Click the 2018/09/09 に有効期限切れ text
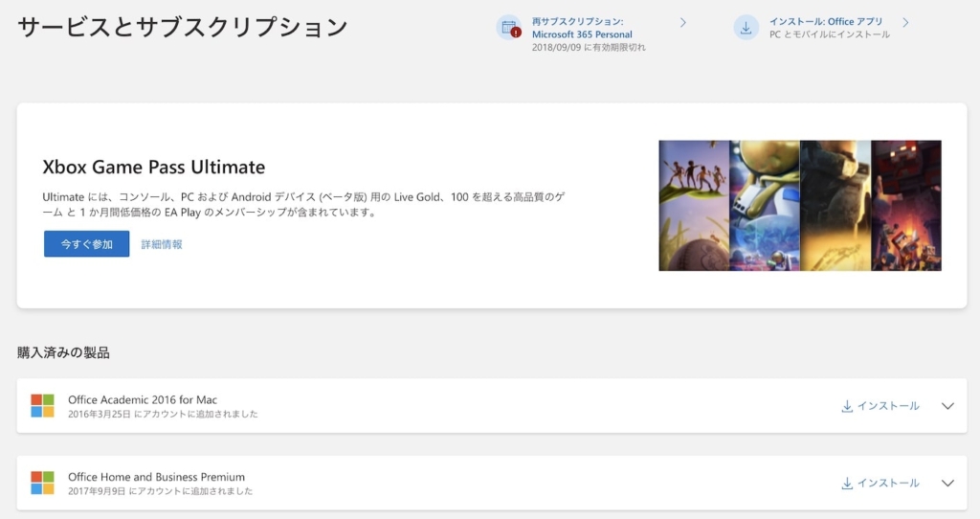The image size is (980, 519). coord(589,48)
